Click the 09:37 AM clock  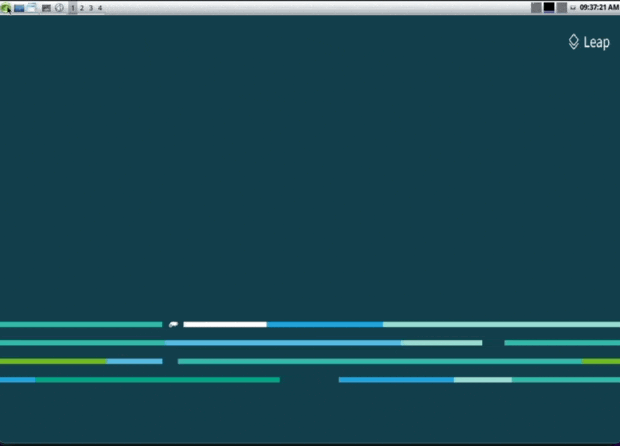[x=598, y=7]
